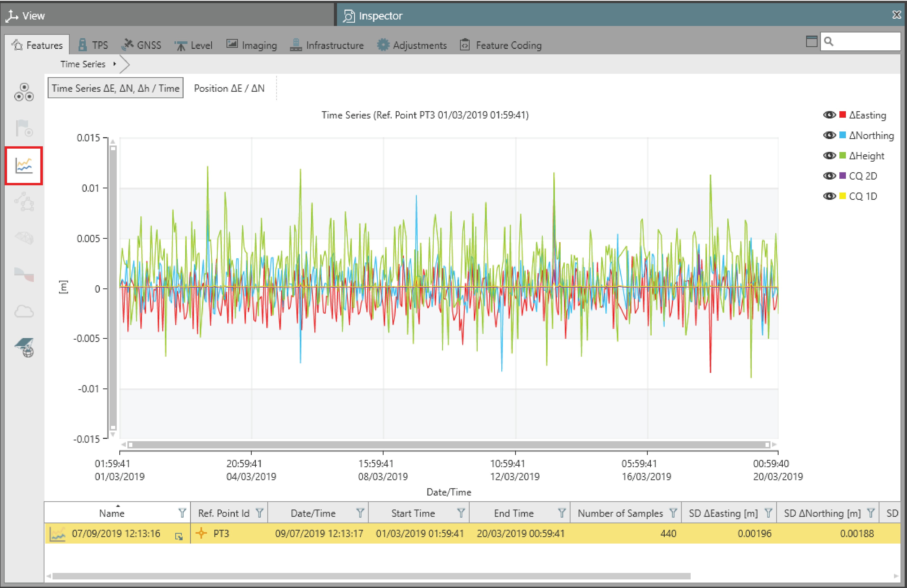The width and height of the screenshot is (907, 588).
Task: Open the SD ΔNorthing column filter
Action: click(x=871, y=513)
